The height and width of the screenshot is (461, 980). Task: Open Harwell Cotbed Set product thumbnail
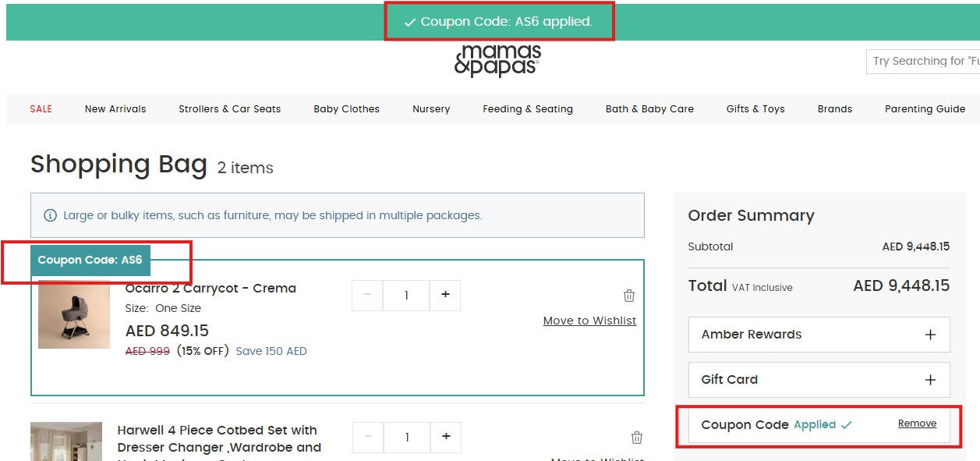[x=66, y=441]
